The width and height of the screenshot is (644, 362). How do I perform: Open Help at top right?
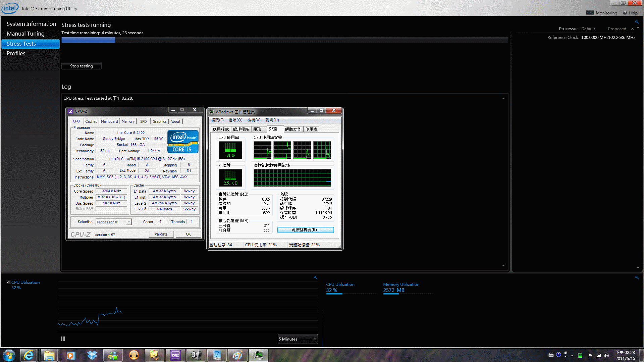(x=630, y=13)
